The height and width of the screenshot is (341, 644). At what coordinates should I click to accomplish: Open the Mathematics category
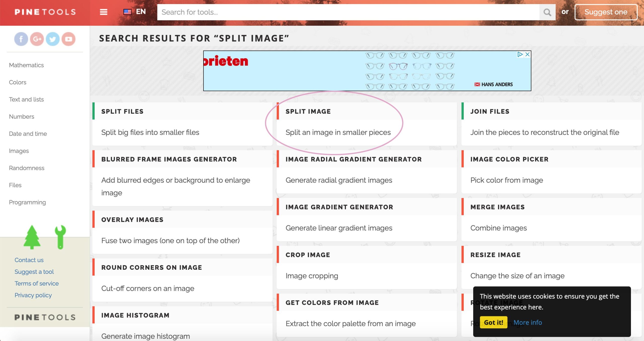tap(26, 65)
